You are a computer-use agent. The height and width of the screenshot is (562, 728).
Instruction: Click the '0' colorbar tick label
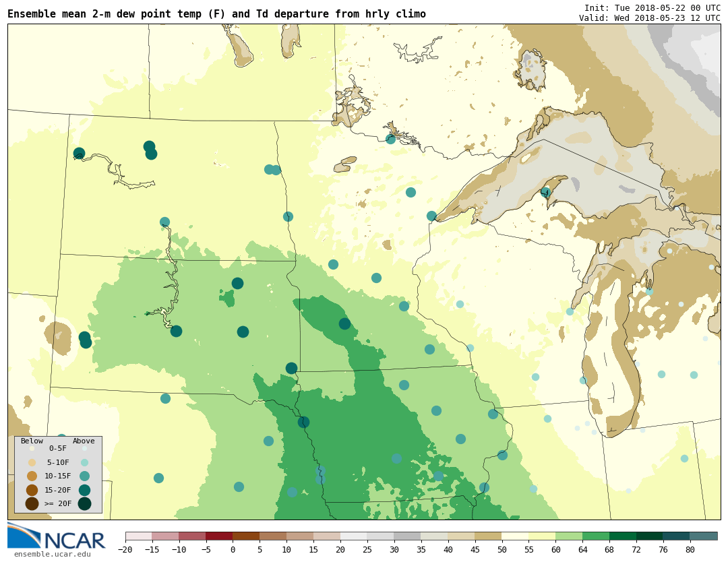point(233,550)
